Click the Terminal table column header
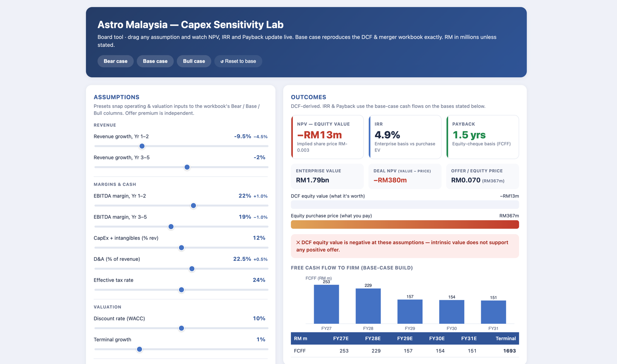The height and width of the screenshot is (364, 617). pos(506,338)
